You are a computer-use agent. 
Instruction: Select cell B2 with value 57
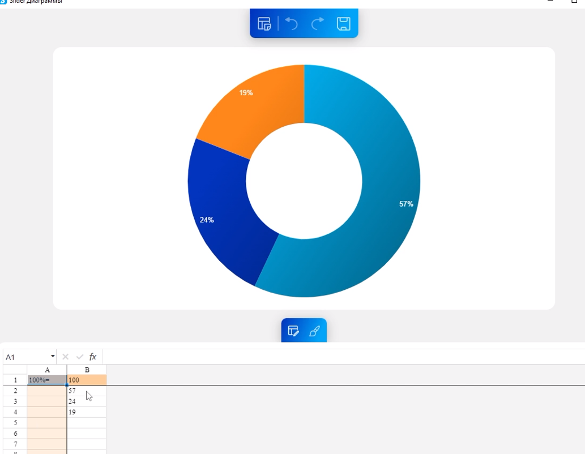[87, 390]
